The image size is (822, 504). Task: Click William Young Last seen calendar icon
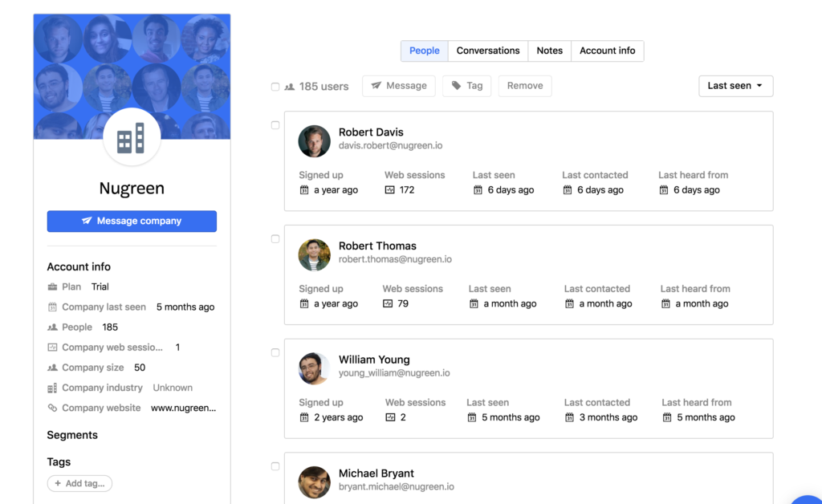click(472, 417)
